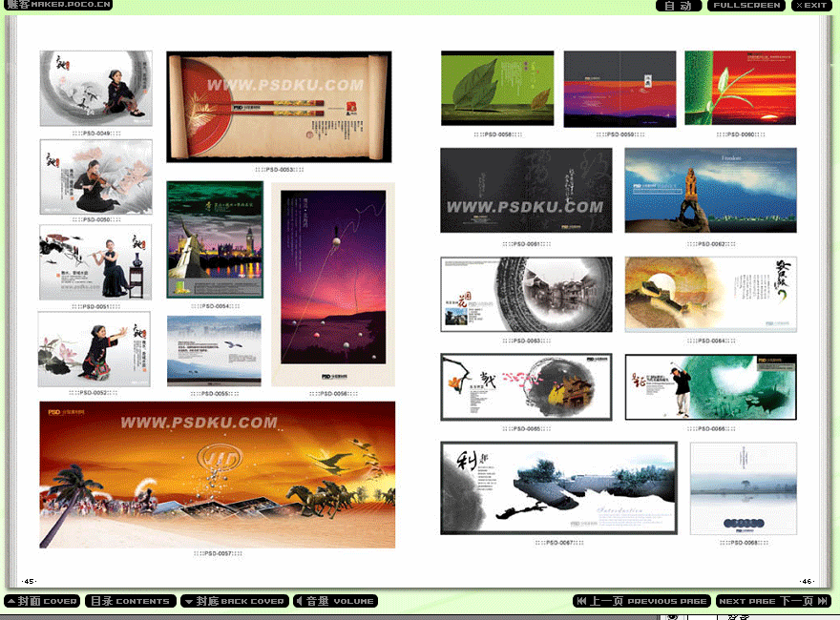Open the PSD-0050 violin player thumbnail
The image size is (840, 620).
pos(95,176)
